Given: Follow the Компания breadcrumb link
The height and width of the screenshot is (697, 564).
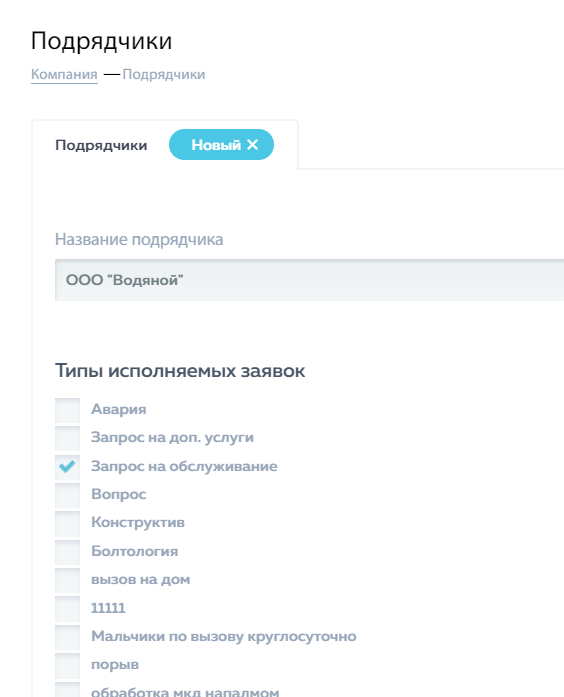Looking at the screenshot, I should [64, 74].
